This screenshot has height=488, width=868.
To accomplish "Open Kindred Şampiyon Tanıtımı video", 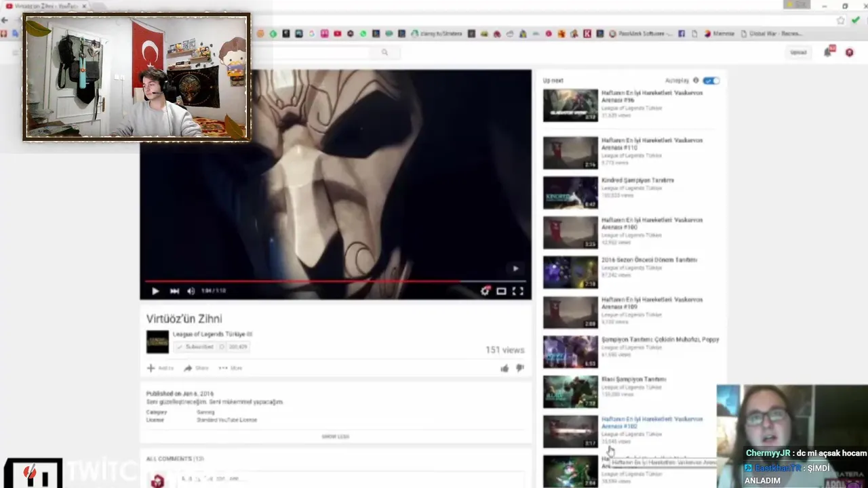I will pyautogui.click(x=637, y=180).
